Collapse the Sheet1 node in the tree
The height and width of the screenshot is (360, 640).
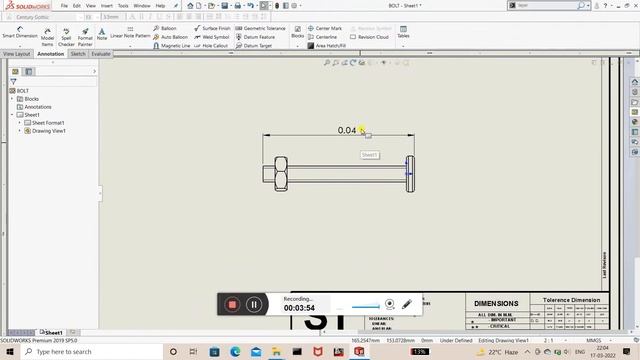click(x=12, y=115)
